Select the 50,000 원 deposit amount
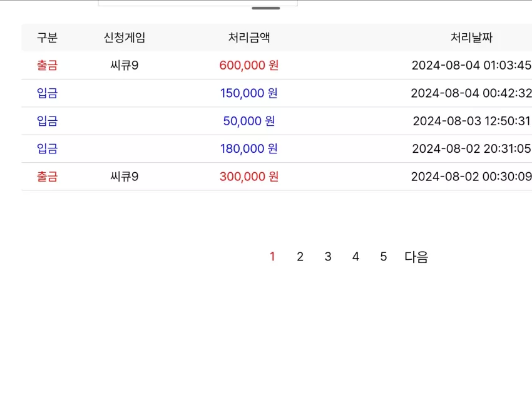This screenshot has height=397, width=532. [x=249, y=121]
